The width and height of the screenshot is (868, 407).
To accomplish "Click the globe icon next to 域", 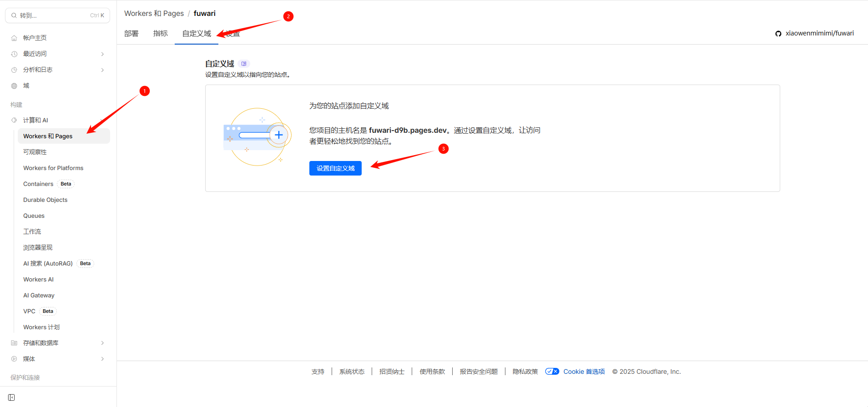I will coord(14,86).
